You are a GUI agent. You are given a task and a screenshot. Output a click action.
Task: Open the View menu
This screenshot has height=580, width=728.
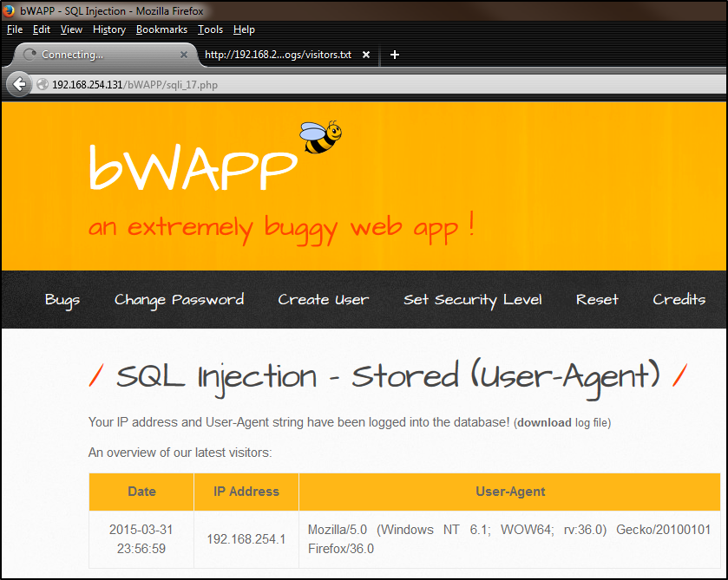pos(71,29)
